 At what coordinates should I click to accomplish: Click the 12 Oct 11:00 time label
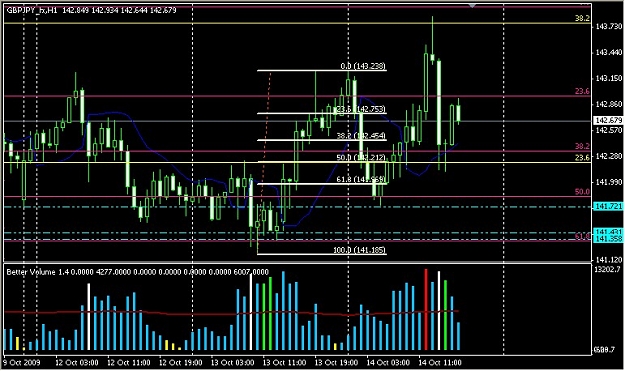click(129, 363)
